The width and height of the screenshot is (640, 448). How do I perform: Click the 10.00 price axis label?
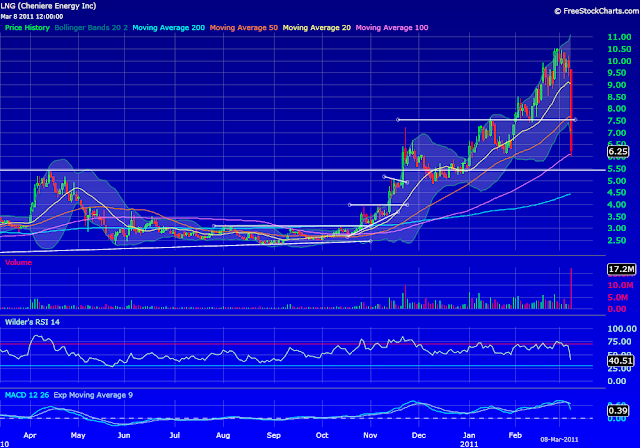[x=619, y=61]
